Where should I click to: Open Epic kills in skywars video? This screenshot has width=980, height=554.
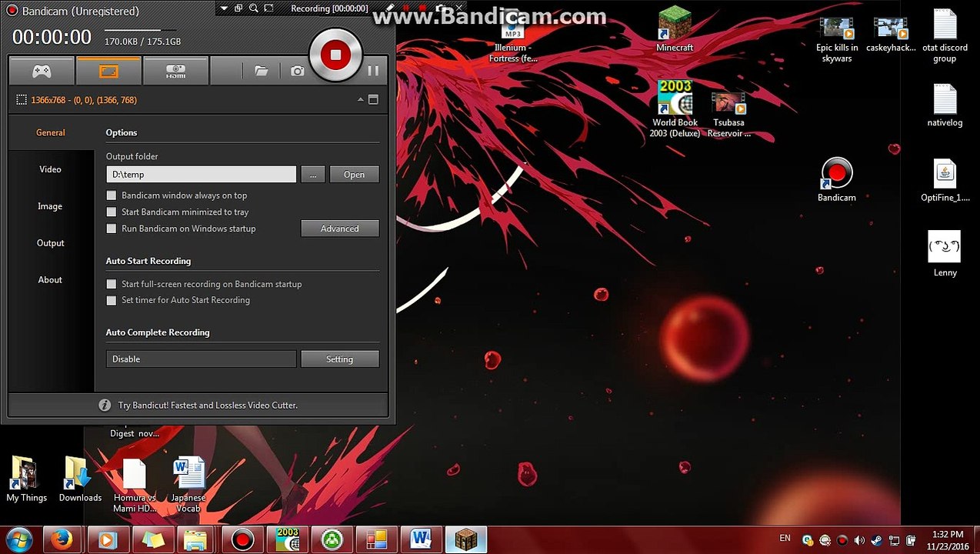(x=837, y=38)
